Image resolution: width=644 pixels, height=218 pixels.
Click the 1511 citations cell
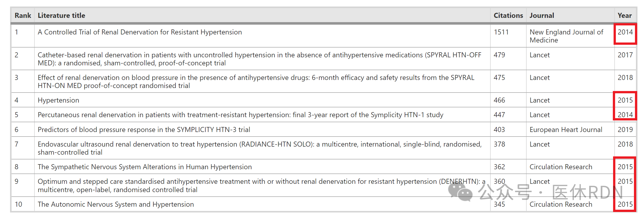click(x=501, y=32)
